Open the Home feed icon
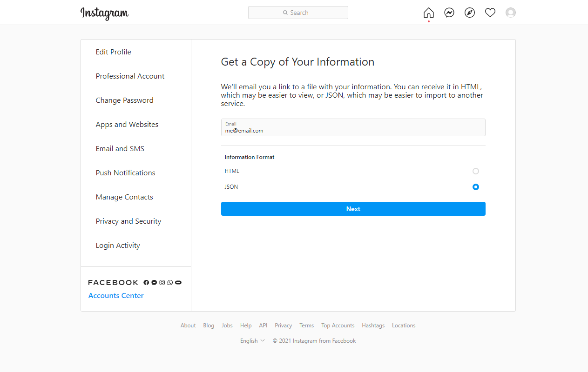 pyautogui.click(x=429, y=13)
